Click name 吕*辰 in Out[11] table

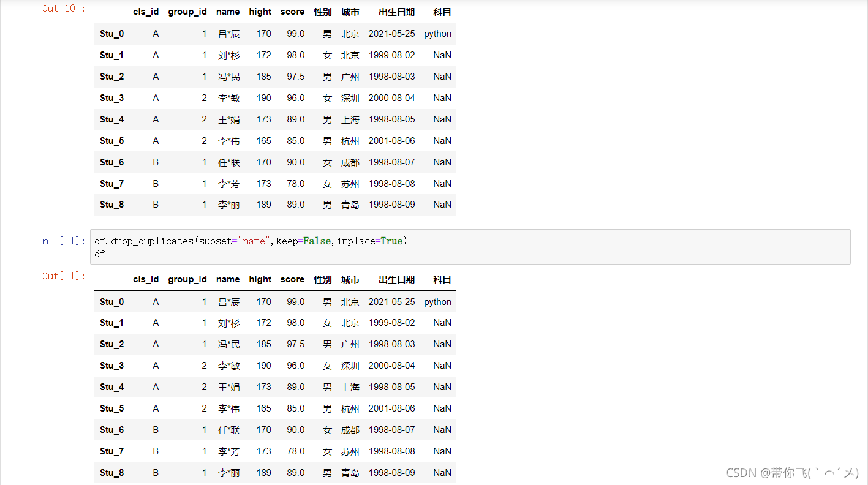click(x=229, y=302)
